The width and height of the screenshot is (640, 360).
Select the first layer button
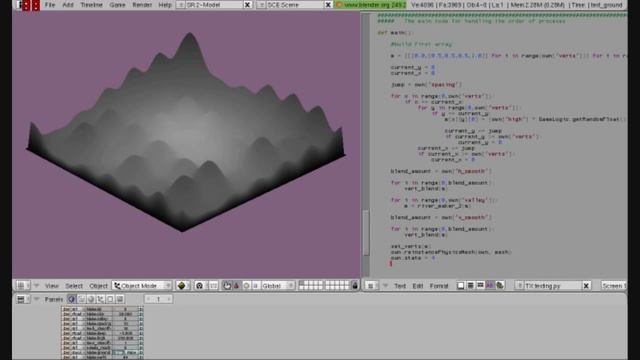pyautogui.click(x=302, y=283)
